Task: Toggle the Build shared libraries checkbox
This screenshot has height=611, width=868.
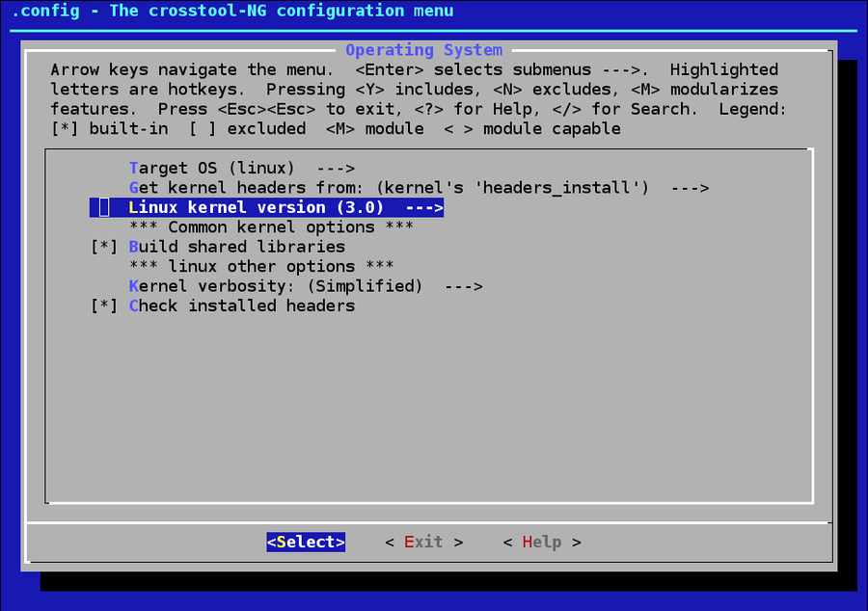Action: [104, 247]
